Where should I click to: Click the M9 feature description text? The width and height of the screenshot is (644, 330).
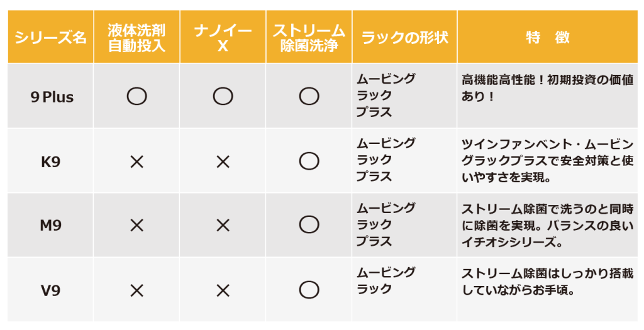(x=547, y=225)
